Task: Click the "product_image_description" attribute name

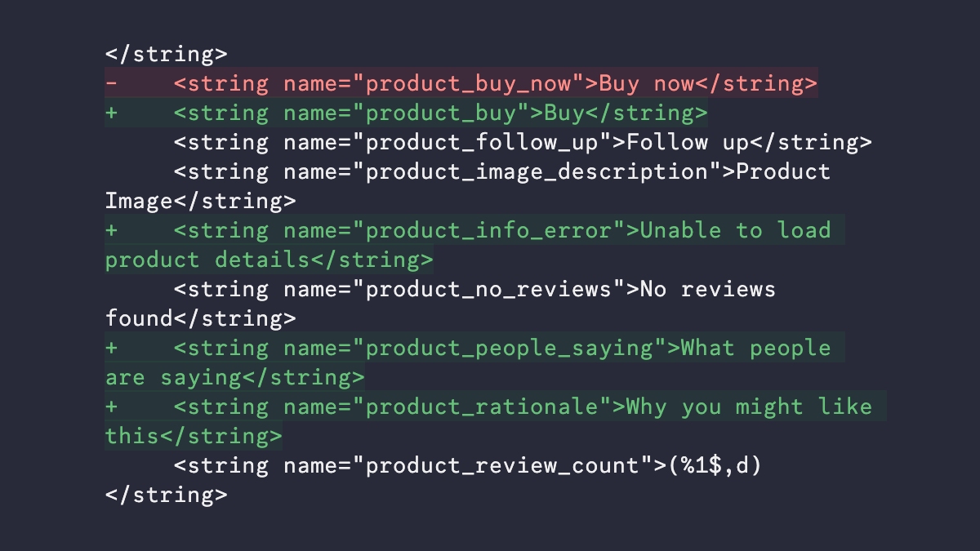Action: pyautogui.click(x=537, y=172)
